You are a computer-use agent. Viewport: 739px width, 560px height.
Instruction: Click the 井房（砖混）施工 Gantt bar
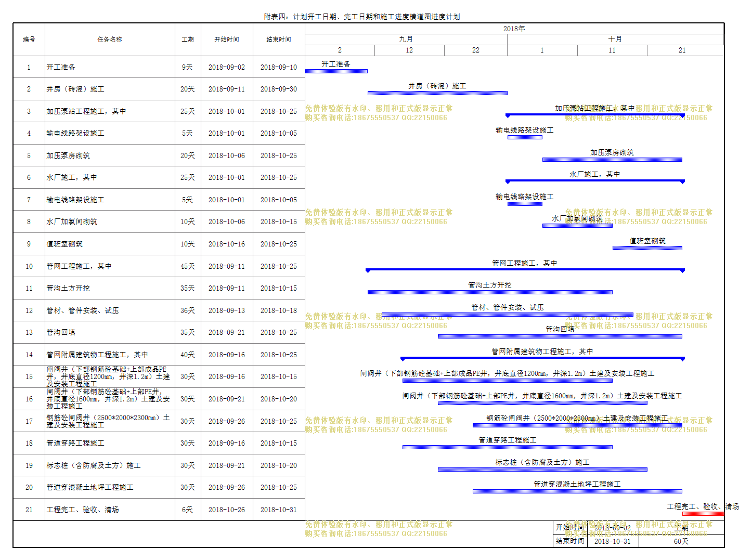click(x=437, y=93)
